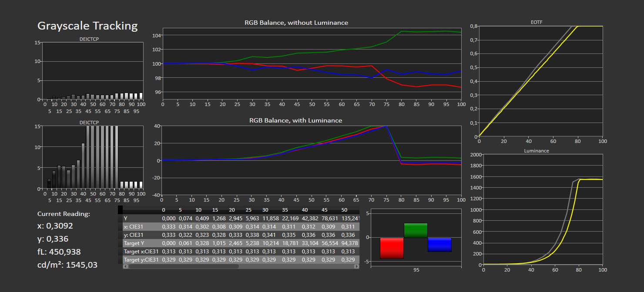Click the y: CIE31 cell 0,341
The image size is (644, 292).
269,235
